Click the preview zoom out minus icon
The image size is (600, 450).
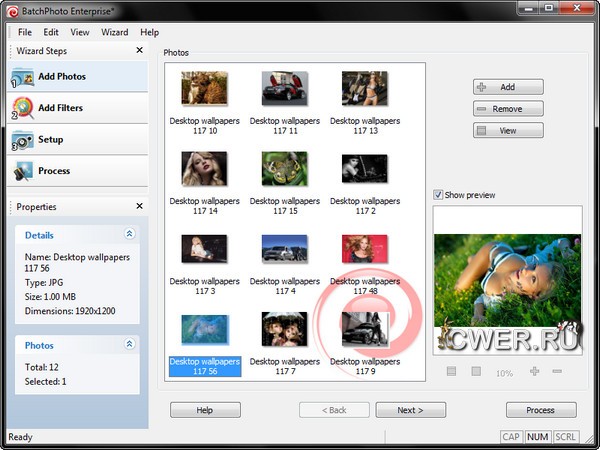[557, 371]
